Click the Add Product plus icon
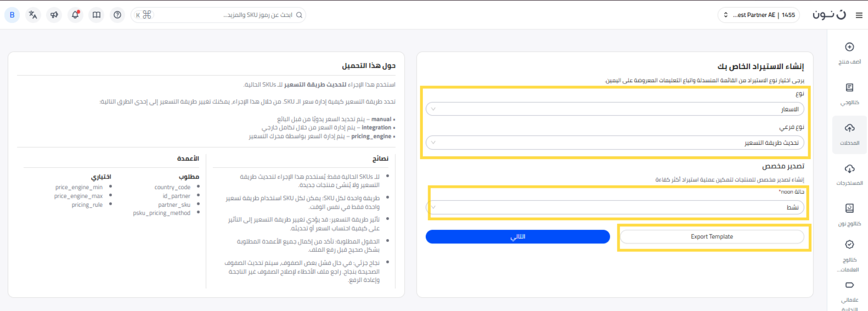The image size is (868, 311). (849, 47)
